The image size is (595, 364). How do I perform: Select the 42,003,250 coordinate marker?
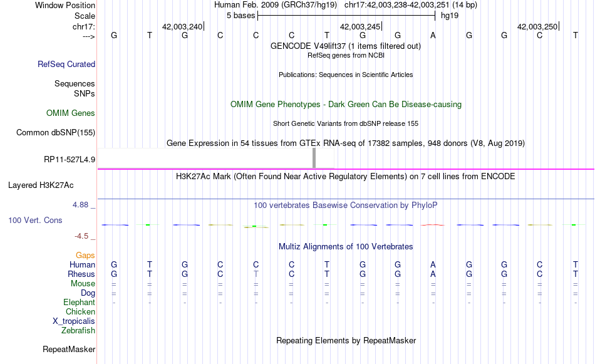tap(538, 26)
